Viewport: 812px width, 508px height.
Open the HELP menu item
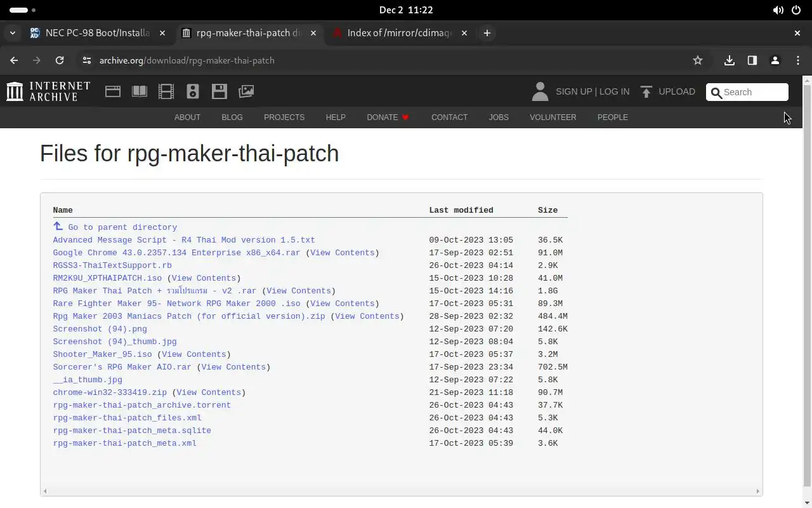pyautogui.click(x=336, y=117)
